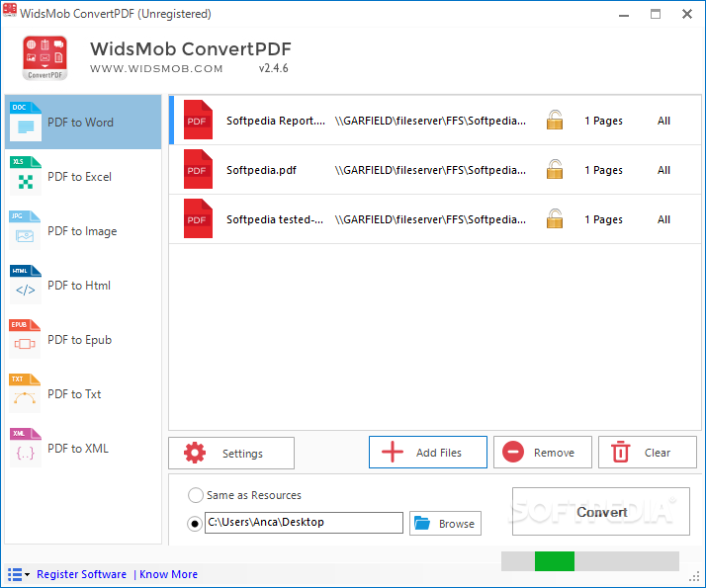This screenshot has height=588, width=706.
Task: Click the All page range of Softpedia Report
Action: pos(663,121)
